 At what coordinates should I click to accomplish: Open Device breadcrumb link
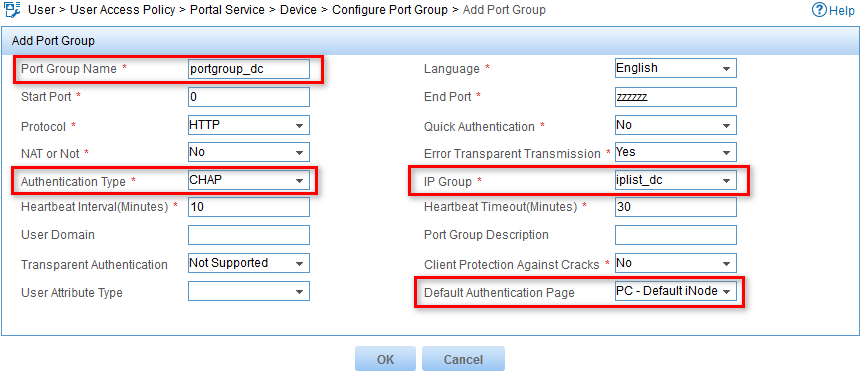pyautogui.click(x=299, y=10)
